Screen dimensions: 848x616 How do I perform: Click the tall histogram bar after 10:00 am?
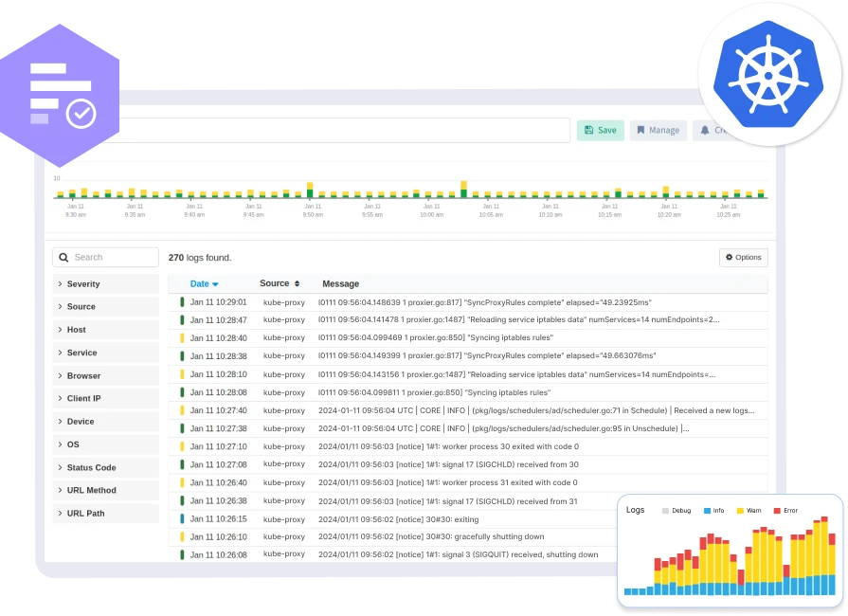[463, 190]
